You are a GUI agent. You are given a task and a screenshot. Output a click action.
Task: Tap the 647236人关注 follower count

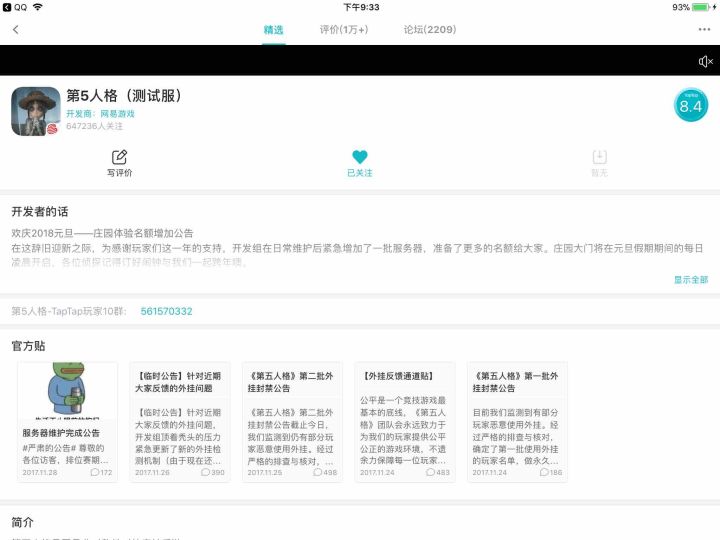tap(95, 126)
